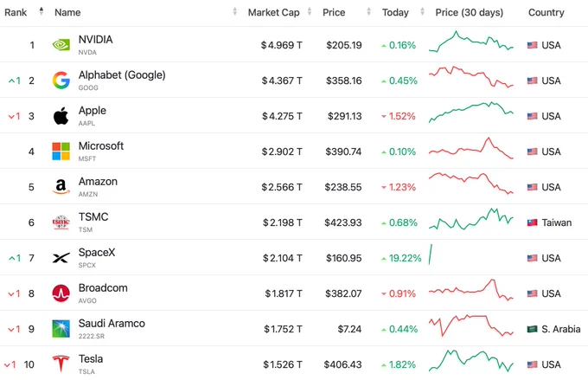Click the Name column header

point(67,12)
